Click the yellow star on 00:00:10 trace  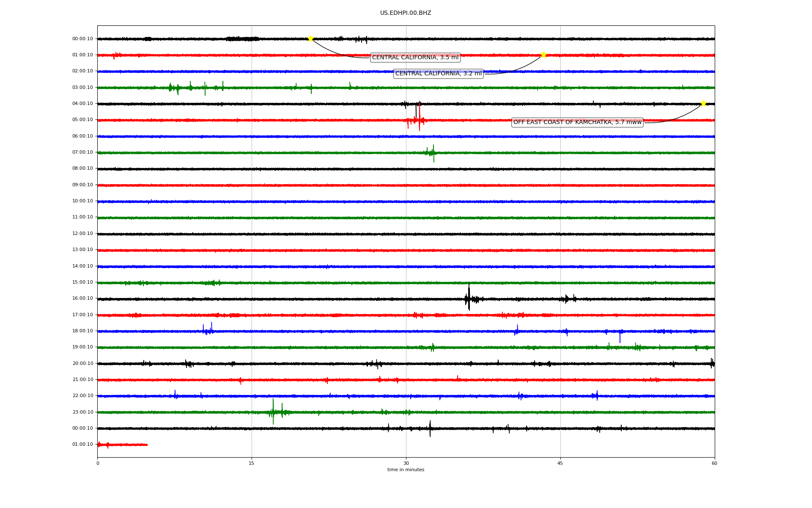(x=310, y=39)
